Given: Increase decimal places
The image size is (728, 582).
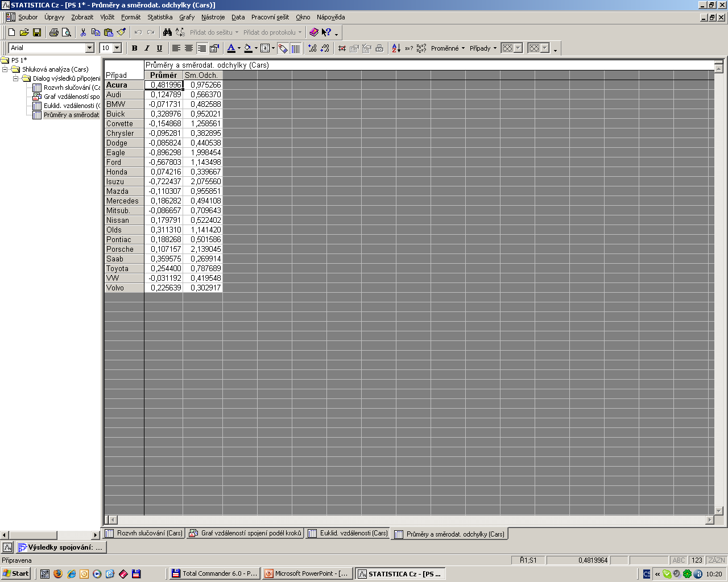Looking at the screenshot, I should pyautogui.click(x=312, y=48).
